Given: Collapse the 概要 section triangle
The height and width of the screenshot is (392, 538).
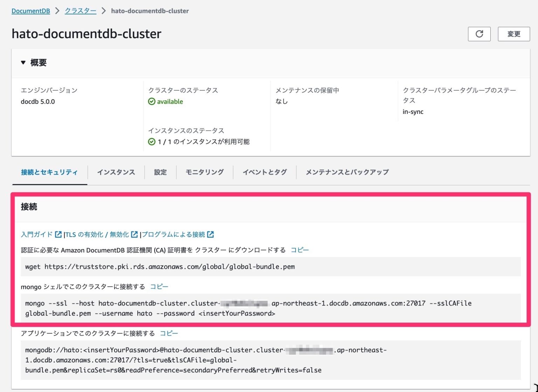Looking at the screenshot, I should tap(23, 63).
